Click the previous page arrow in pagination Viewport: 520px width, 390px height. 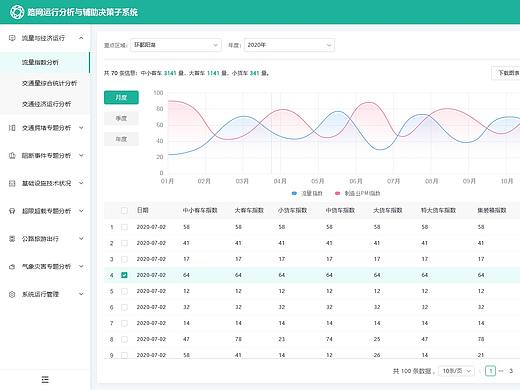(x=480, y=371)
